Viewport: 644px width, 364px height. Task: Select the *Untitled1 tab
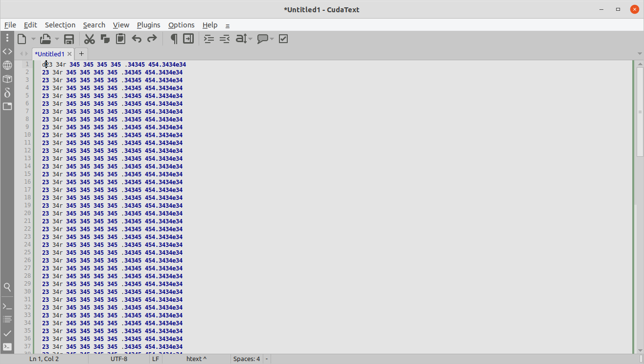pyautogui.click(x=49, y=54)
